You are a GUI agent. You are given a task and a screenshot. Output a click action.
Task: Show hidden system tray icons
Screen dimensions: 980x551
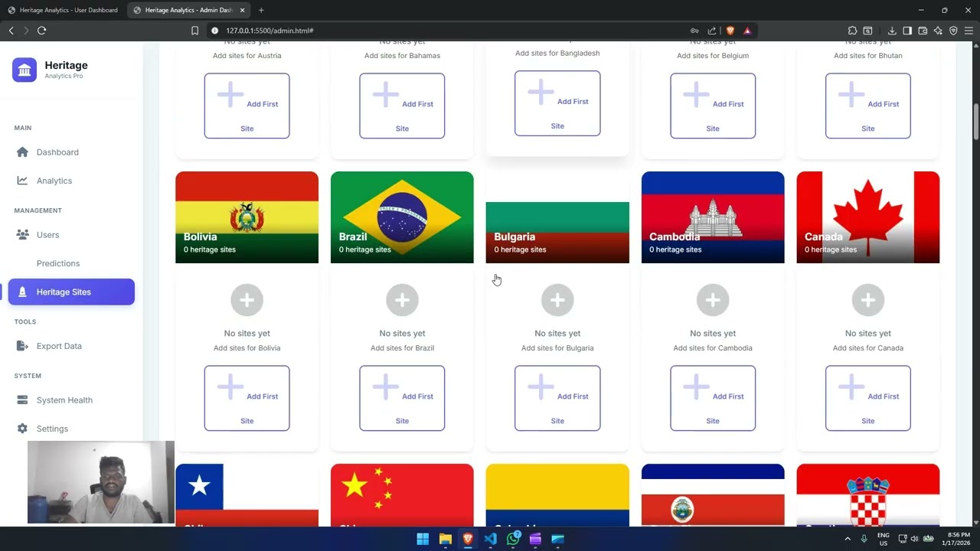point(847,539)
